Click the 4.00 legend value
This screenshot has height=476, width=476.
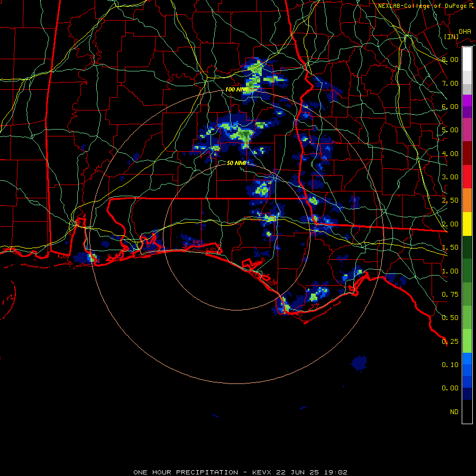coord(450,153)
